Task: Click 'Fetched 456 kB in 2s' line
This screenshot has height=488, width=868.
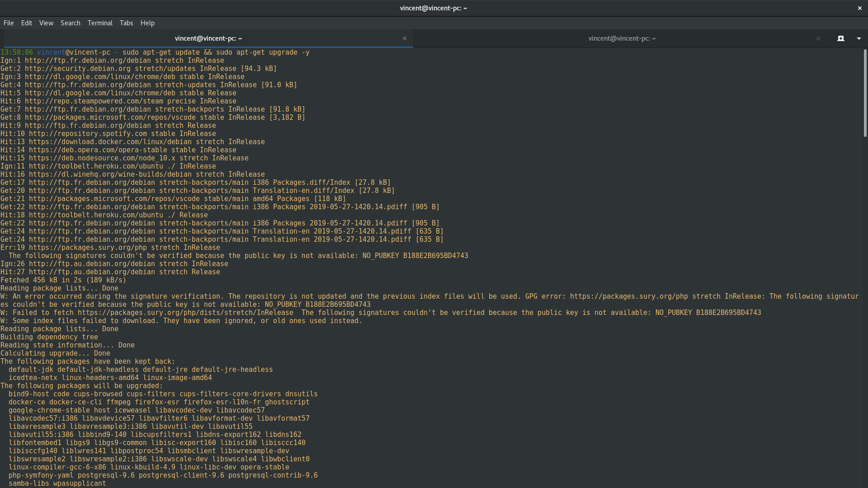Action: pyautogui.click(x=64, y=280)
